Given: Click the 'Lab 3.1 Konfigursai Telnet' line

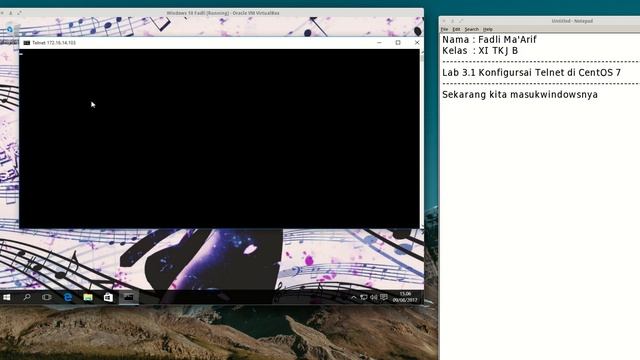Looking at the screenshot, I should point(531,73).
